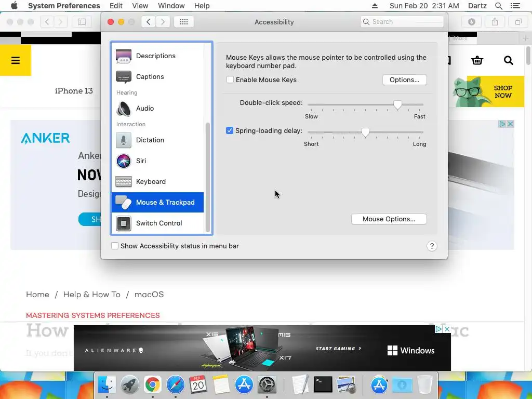Open the hamburger menu on the webpage
Image resolution: width=532 pixels, height=399 pixels.
[x=15, y=60]
